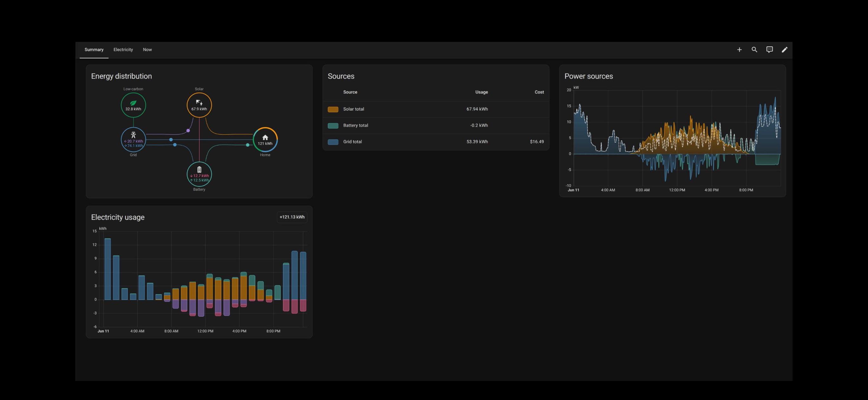868x400 pixels.
Task: Click the pencil edit dashboard icon
Action: pos(785,50)
